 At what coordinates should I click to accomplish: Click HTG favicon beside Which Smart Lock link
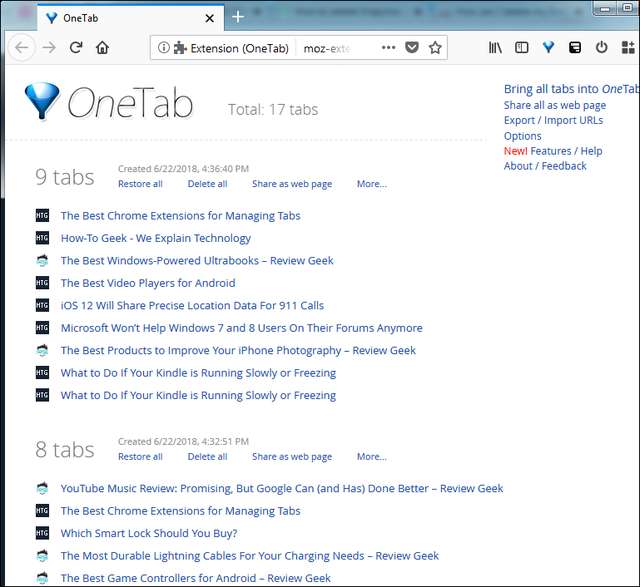[42, 533]
